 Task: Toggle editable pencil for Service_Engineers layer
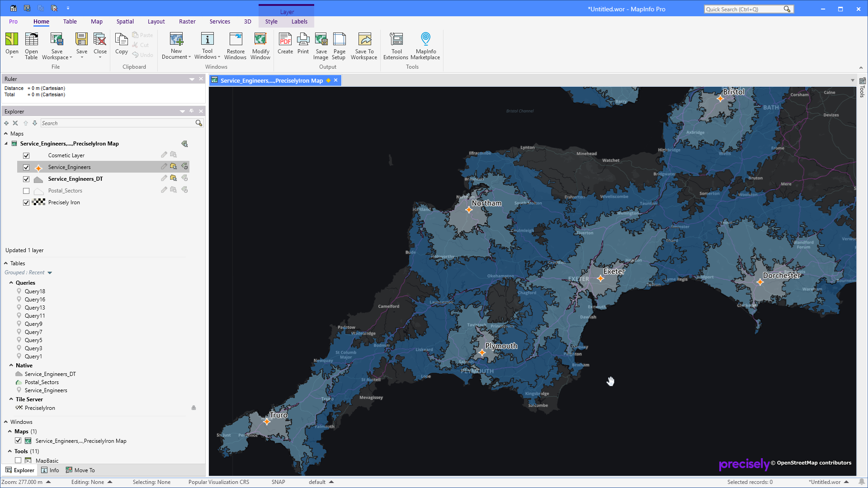[x=164, y=167]
